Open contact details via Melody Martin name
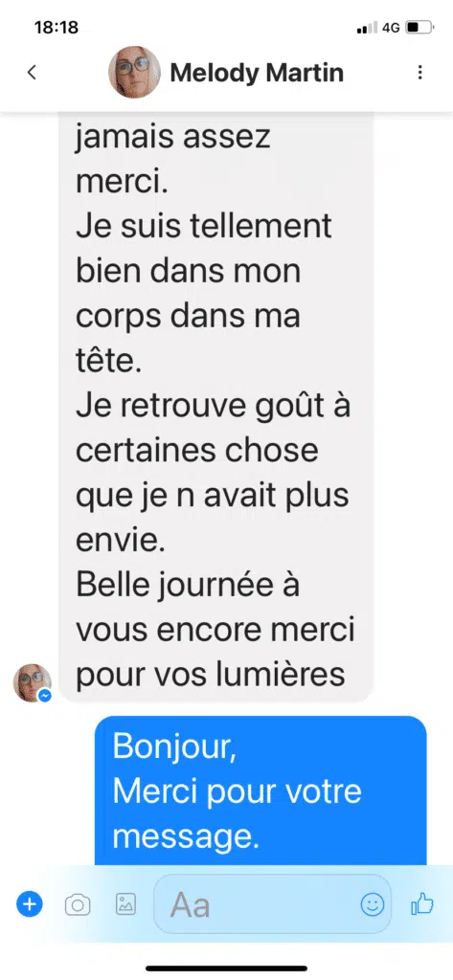Viewport: 453px width, 980px height. (x=257, y=73)
